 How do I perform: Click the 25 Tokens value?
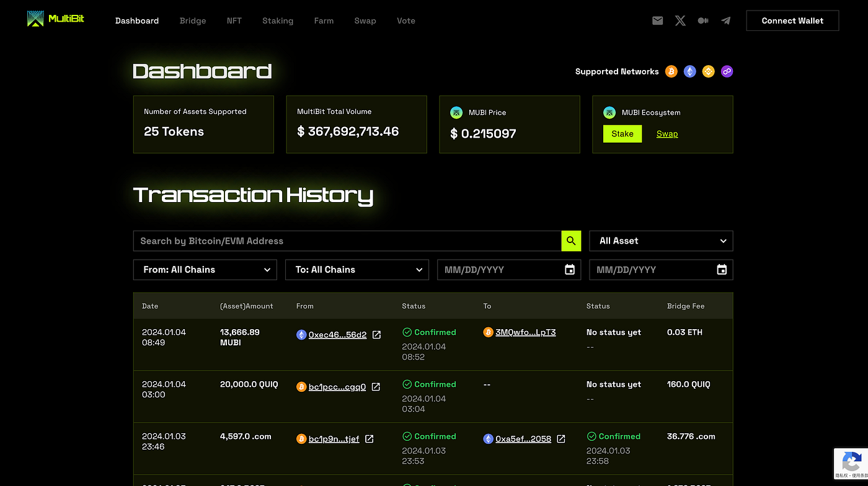pos(174,131)
